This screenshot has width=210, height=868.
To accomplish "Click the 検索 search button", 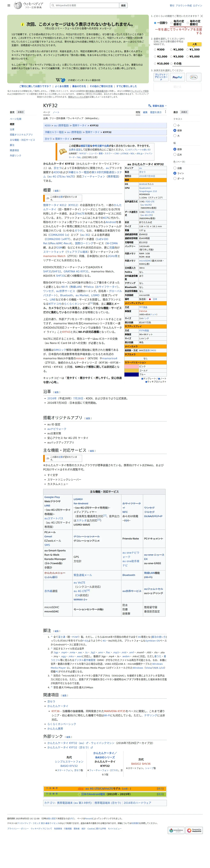I will pyautogui.click(x=123, y=5).
